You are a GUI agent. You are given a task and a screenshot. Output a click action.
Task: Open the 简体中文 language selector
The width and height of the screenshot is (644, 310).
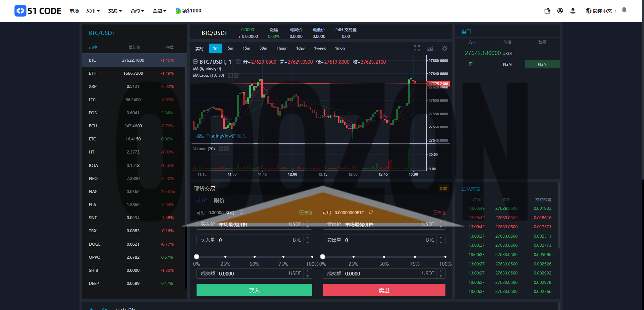[602, 11]
